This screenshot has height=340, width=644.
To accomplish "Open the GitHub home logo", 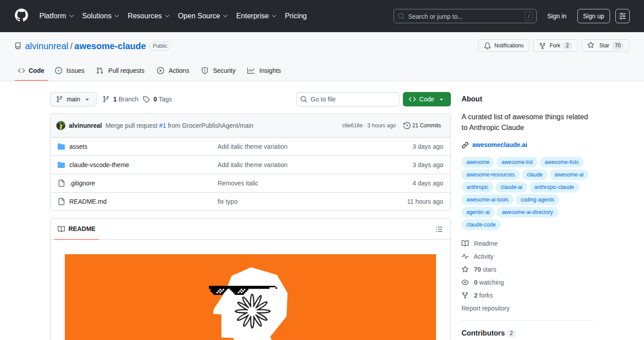I will (21, 16).
